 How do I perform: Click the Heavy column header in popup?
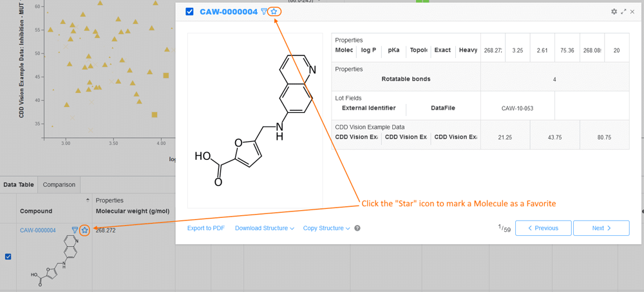tap(468, 50)
